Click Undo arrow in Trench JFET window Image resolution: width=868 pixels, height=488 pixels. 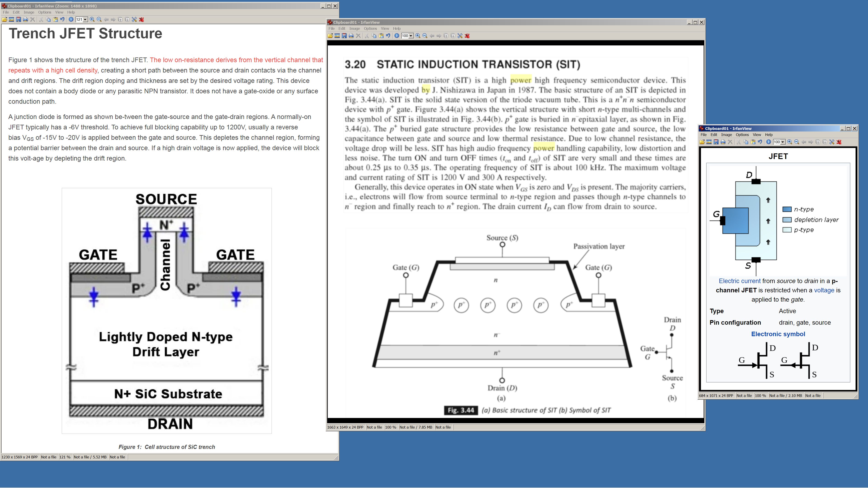62,19
